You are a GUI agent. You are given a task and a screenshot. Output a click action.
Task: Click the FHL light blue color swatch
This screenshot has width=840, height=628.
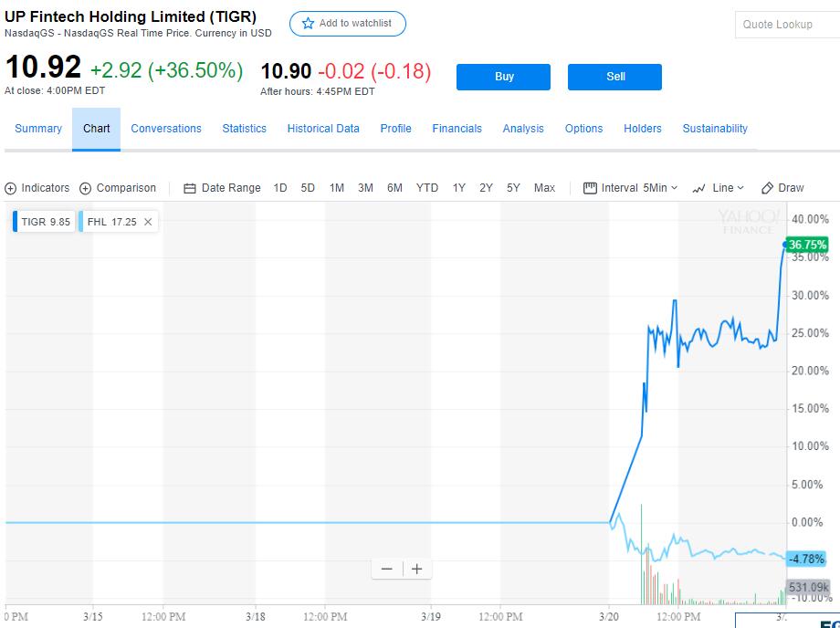[x=81, y=222]
